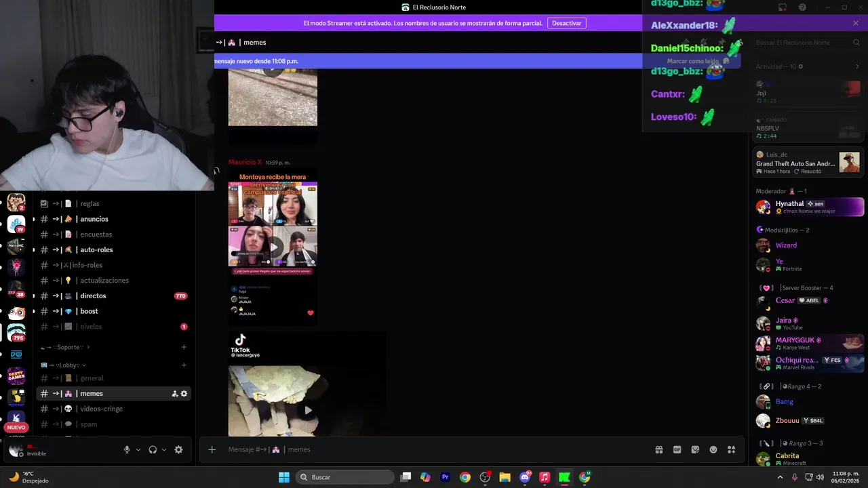The width and height of the screenshot is (868, 488).
Task: Toggle the headphones deafen icon
Action: [153, 449]
